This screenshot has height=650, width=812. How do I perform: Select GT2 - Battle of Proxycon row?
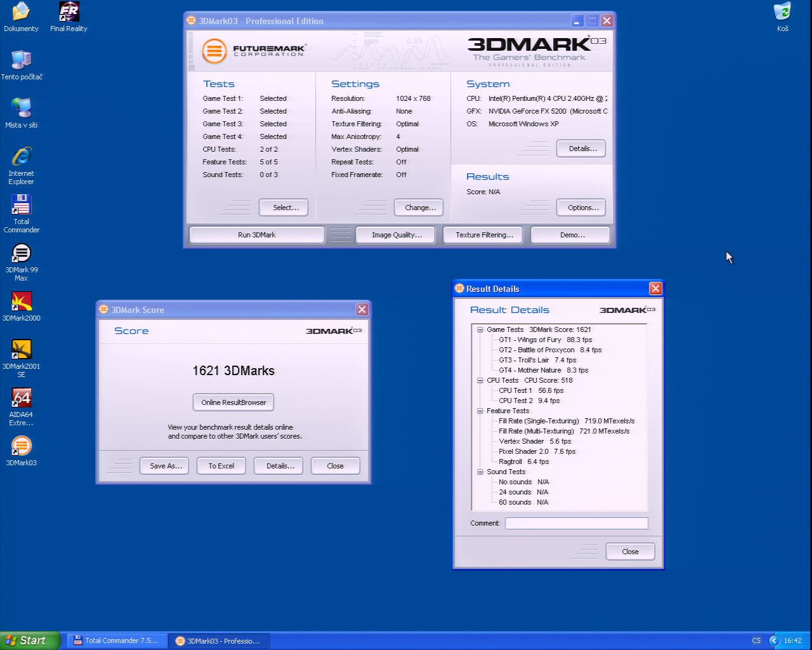pos(550,350)
